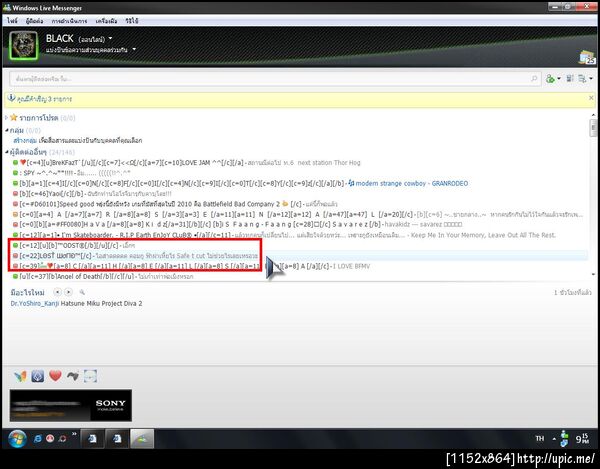
Task: Click away status icon of ARSENAL contact
Action: pos(15,215)
